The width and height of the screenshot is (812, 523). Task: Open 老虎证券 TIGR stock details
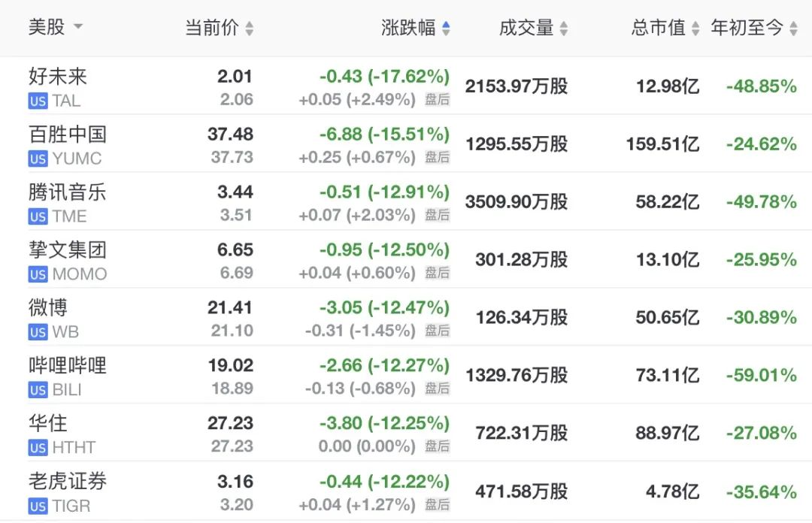point(406,491)
